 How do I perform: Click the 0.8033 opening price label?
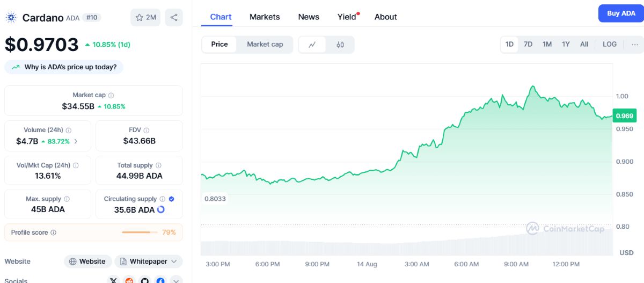click(215, 199)
